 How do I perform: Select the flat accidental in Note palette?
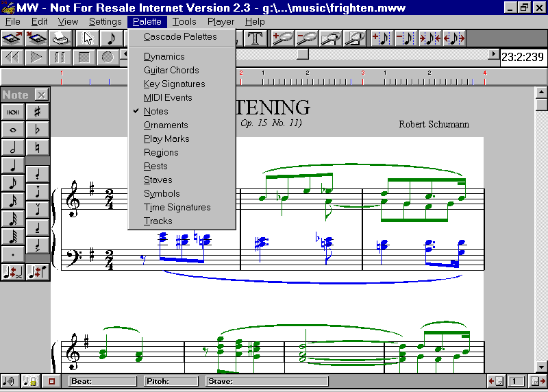[x=38, y=130]
